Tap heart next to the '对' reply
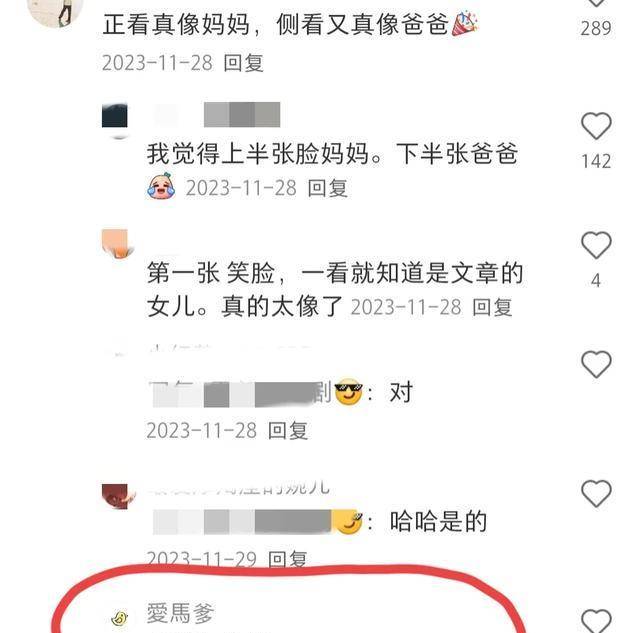640x633 pixels. (596, 364)
